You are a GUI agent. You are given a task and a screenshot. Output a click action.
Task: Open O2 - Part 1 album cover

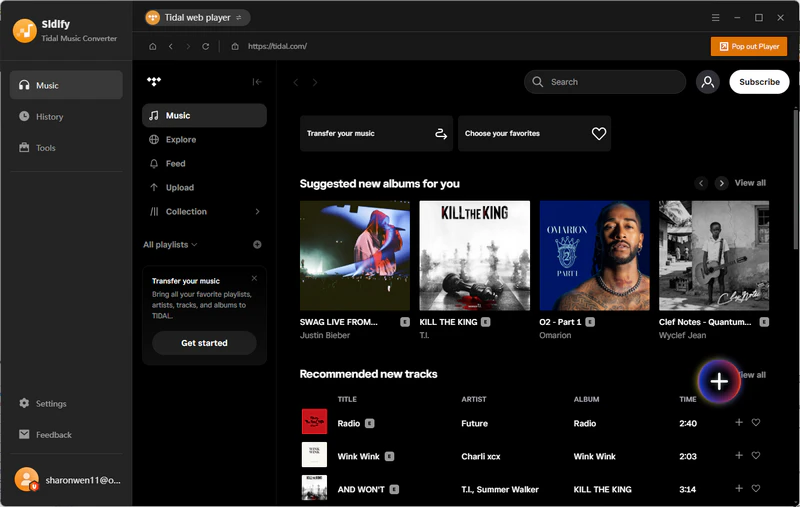click(x=594, y=256)
